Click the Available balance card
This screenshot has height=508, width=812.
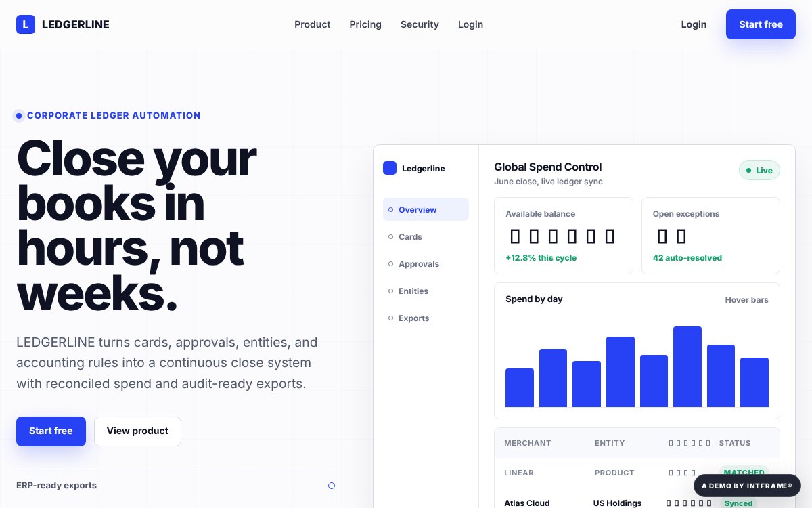(x=564, y=236)
